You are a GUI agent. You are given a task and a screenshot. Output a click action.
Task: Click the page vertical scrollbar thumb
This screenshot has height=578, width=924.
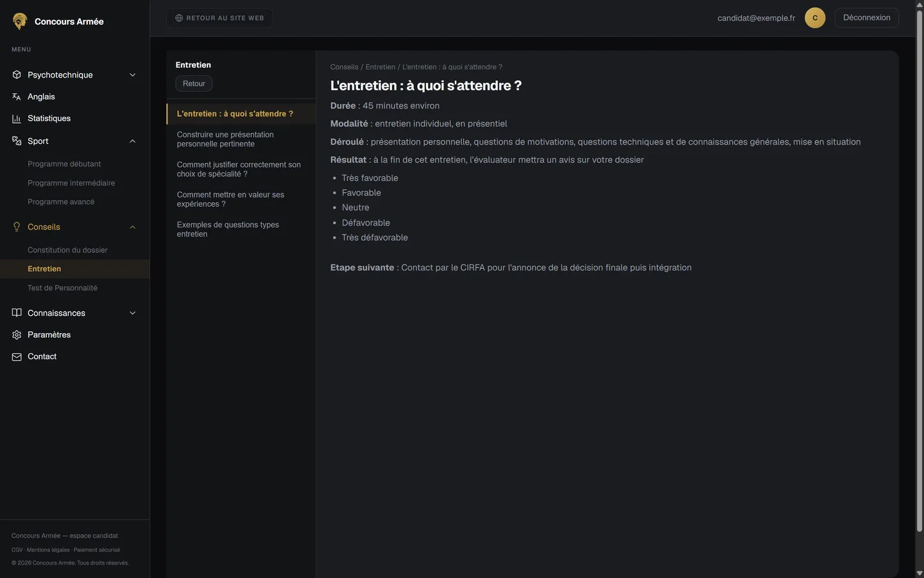pos(920,271)
